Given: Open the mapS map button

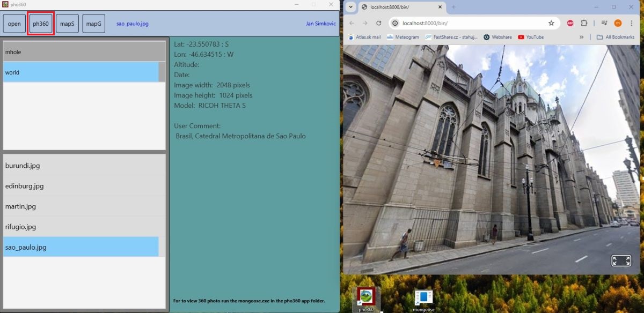Looking at the screenshot, I should (67, 24).
